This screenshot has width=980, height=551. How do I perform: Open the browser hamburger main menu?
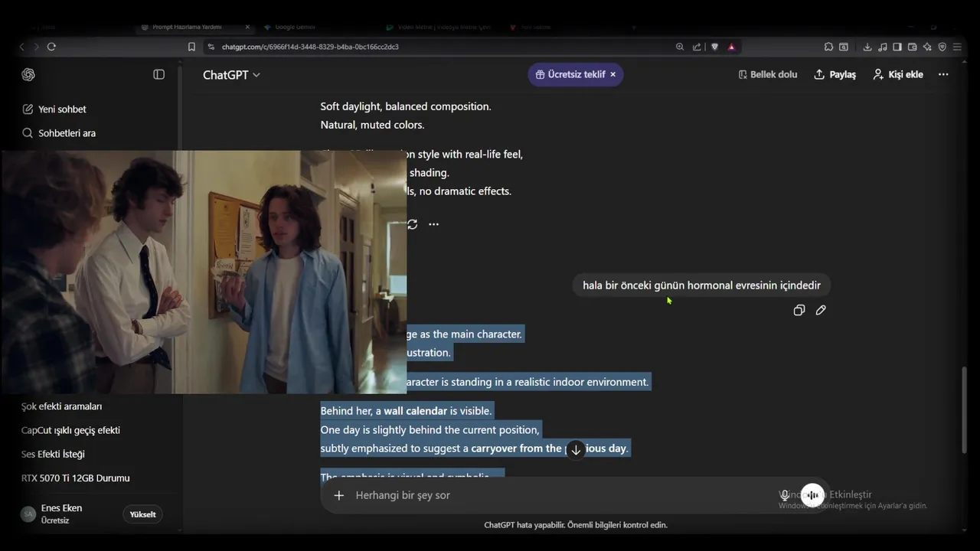tap(957, 47)
